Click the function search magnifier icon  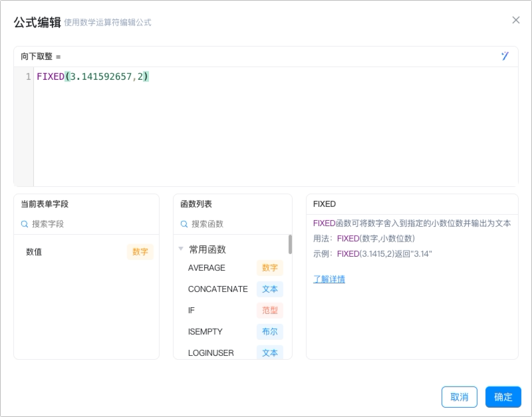(x=184, y=224)
